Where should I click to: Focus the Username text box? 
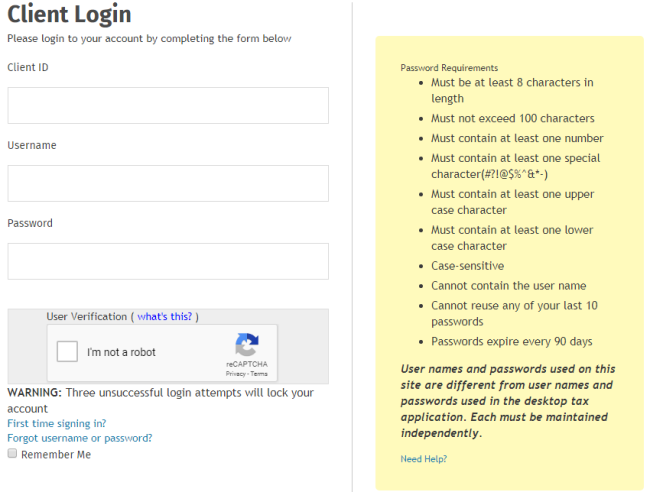168,183
